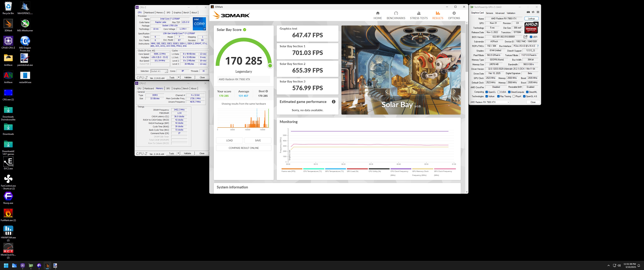Switch to Mainboard tab in top CPU-Z window
The image size is (644, 270).
pyautogui.click(x=149, y=13)
